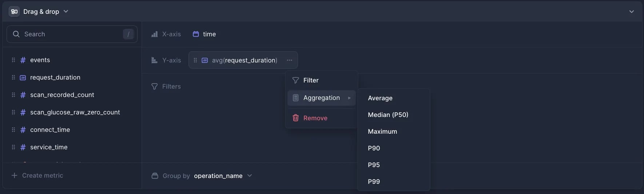Remove the metric via Remove option
This screenshot has height=194, width=644.
(x=315, y=118)
